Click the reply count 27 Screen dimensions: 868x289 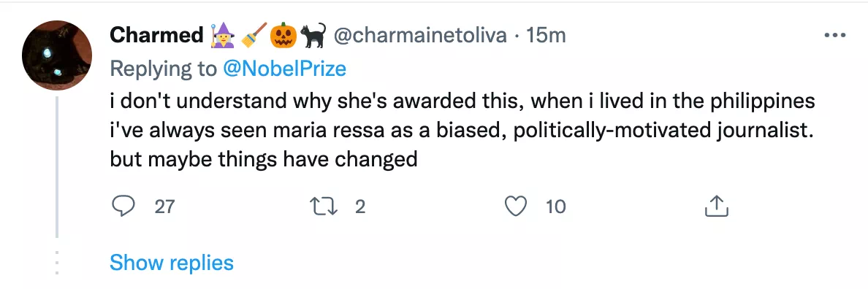click(164, 207)
